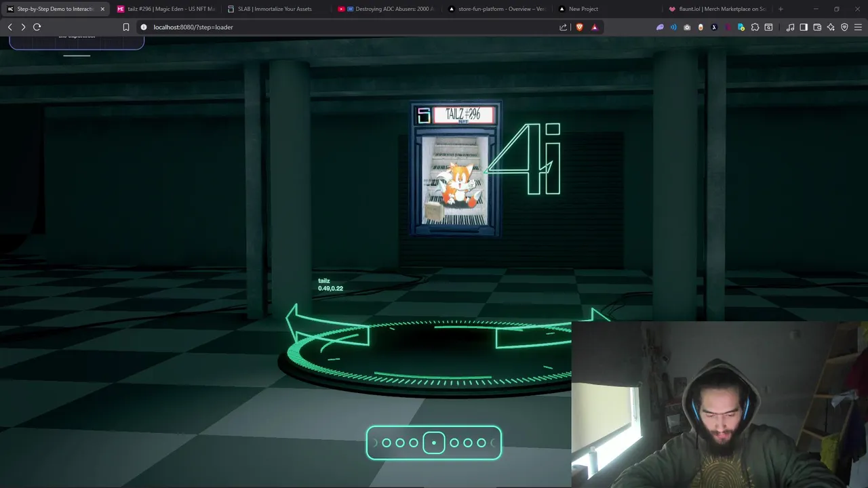Go back with the browser back arrow
868x488 pixels.
click(10, 27)
